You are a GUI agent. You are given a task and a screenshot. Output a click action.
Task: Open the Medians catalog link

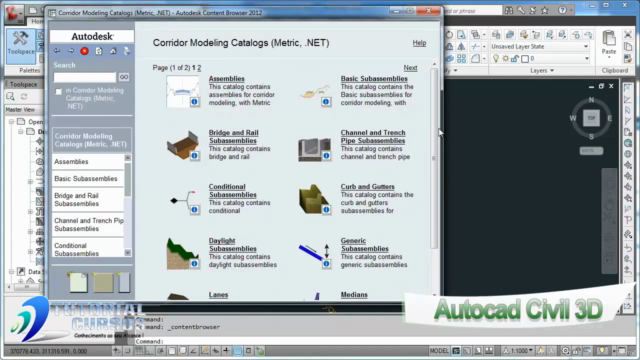(354, 295)
